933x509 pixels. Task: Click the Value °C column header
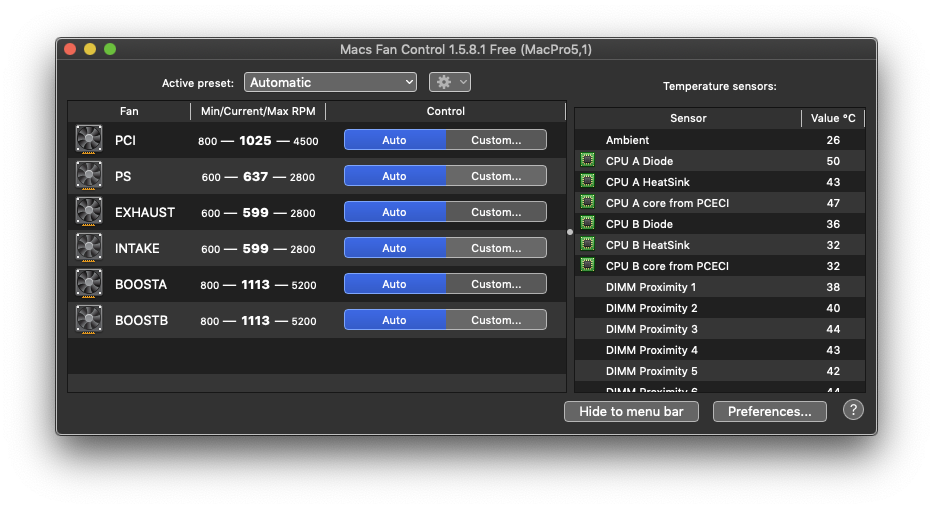833,118
